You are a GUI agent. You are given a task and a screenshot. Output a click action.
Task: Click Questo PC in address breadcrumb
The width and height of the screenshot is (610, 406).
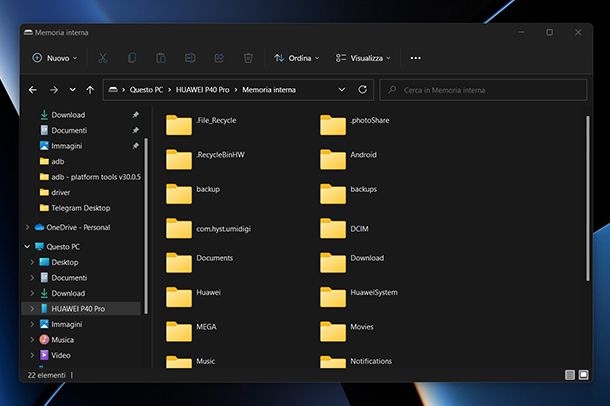click(x=146, y=90)
